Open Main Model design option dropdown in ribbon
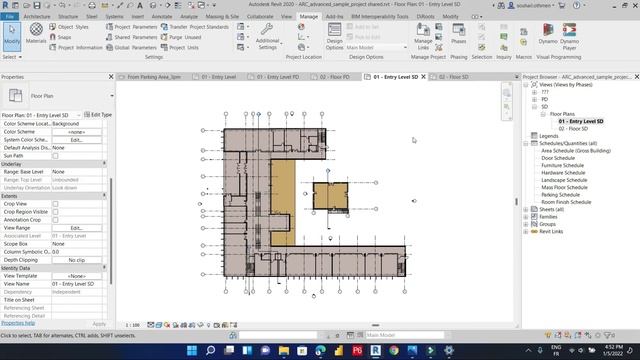The image size is (640, 360). point(377,47)
